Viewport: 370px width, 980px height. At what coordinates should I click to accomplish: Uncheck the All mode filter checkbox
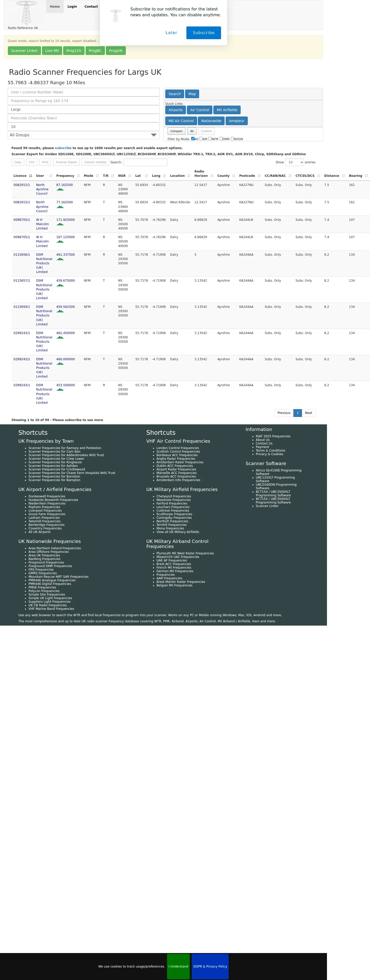[x=193, y=138]
